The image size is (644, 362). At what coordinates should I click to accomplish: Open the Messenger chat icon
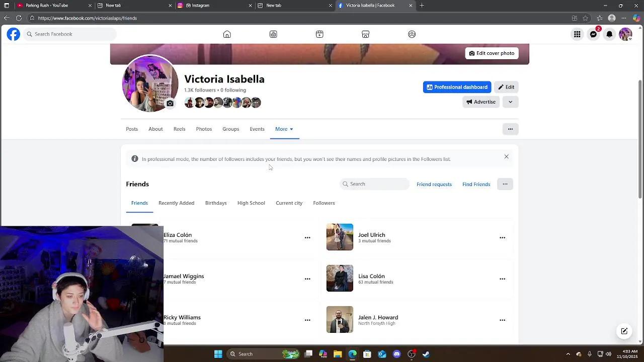[x=594, y=34]
